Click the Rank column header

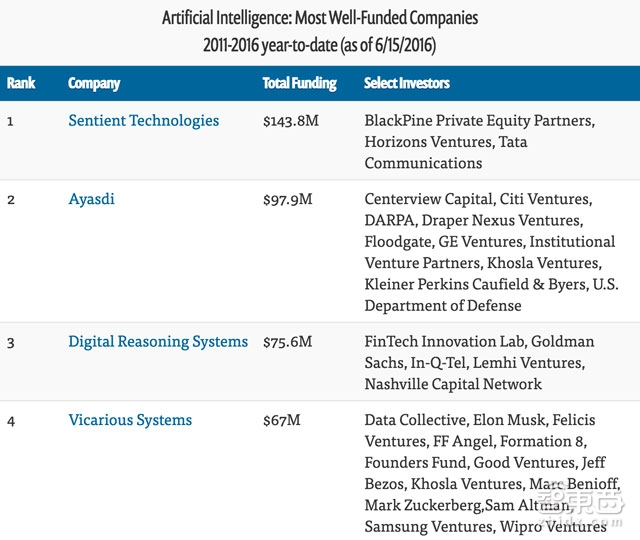tap(21, 83)
